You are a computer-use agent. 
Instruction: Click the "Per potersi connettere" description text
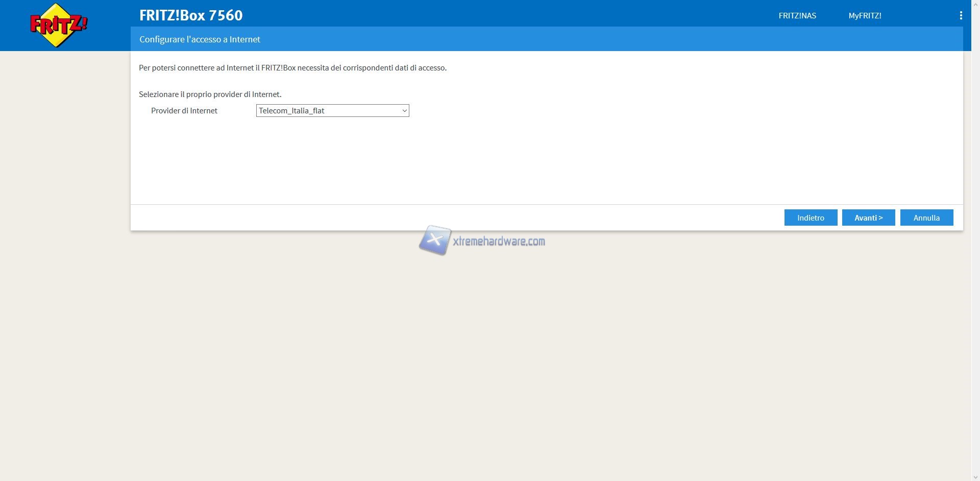tap(292, 68)
